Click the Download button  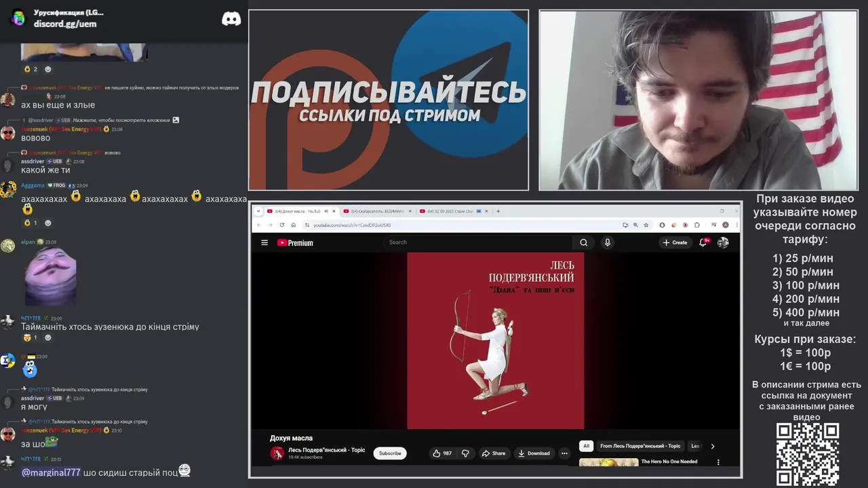pyautogui.click(x=534, y=453)
